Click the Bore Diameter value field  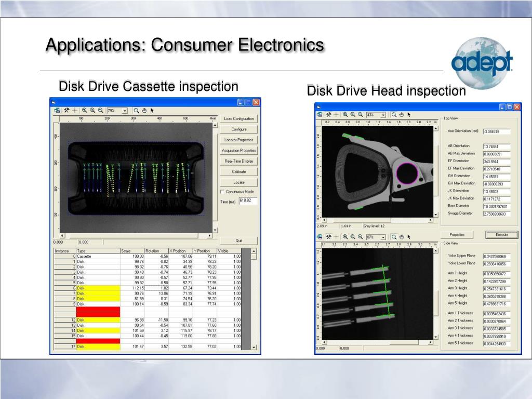tap(497, 206)
